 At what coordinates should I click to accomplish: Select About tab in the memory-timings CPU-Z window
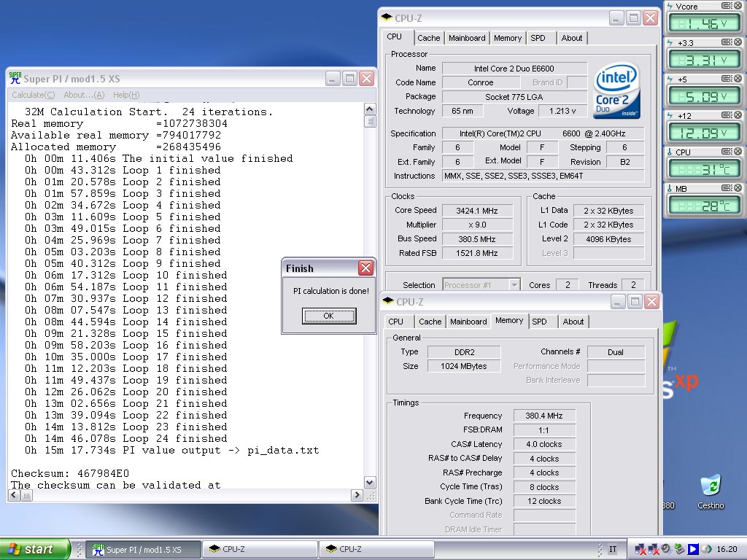coord(573,322)
